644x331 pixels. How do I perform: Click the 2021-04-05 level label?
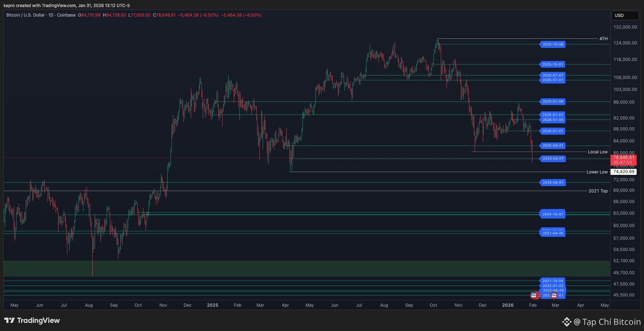553,233
